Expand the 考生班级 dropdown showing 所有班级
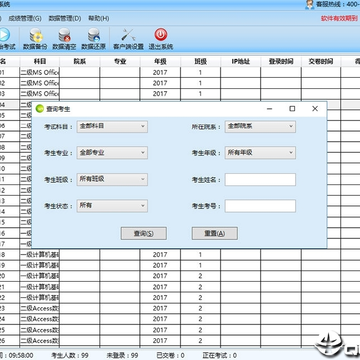This screenshot has width=360, height=360. 112,179
